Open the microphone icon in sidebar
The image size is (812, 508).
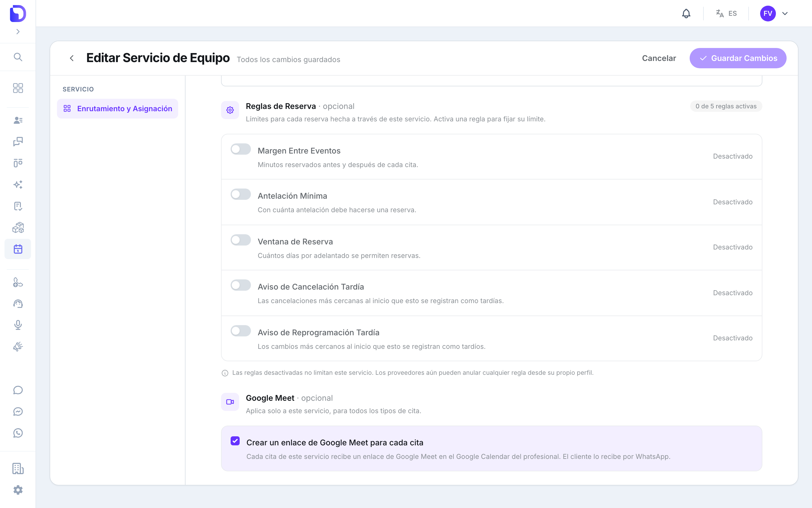[18, 325]
